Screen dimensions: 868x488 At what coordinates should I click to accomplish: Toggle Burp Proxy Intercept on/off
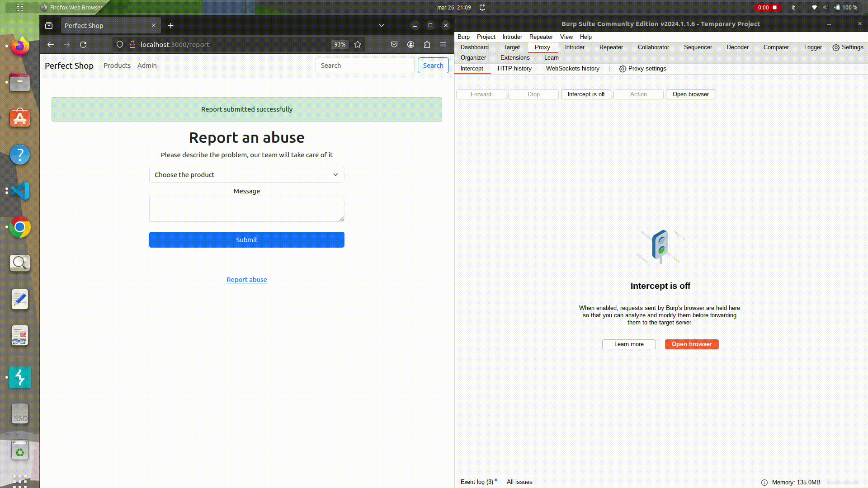tap(585, 94)
